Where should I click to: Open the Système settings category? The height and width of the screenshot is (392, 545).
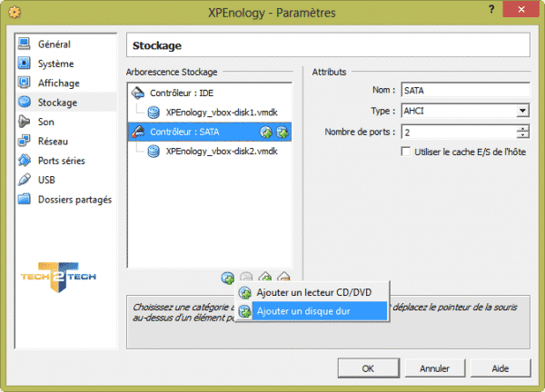(x=66, y=64)
